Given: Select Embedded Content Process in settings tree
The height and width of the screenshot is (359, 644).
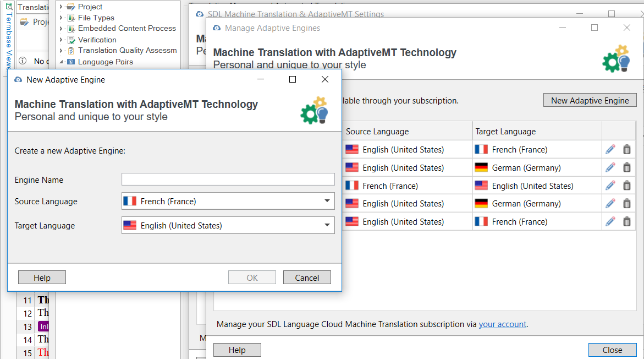Looking at the screenshot, I should click(126, 29).
